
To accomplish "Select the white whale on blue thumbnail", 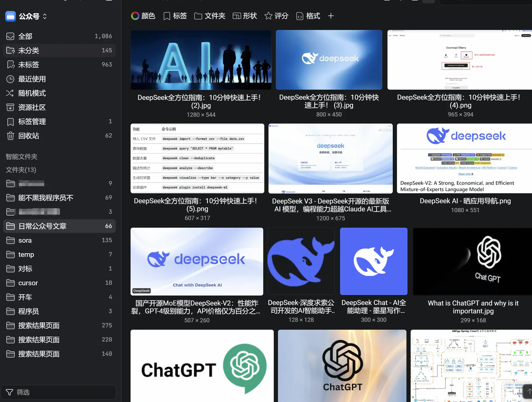I will pos(374,261).
